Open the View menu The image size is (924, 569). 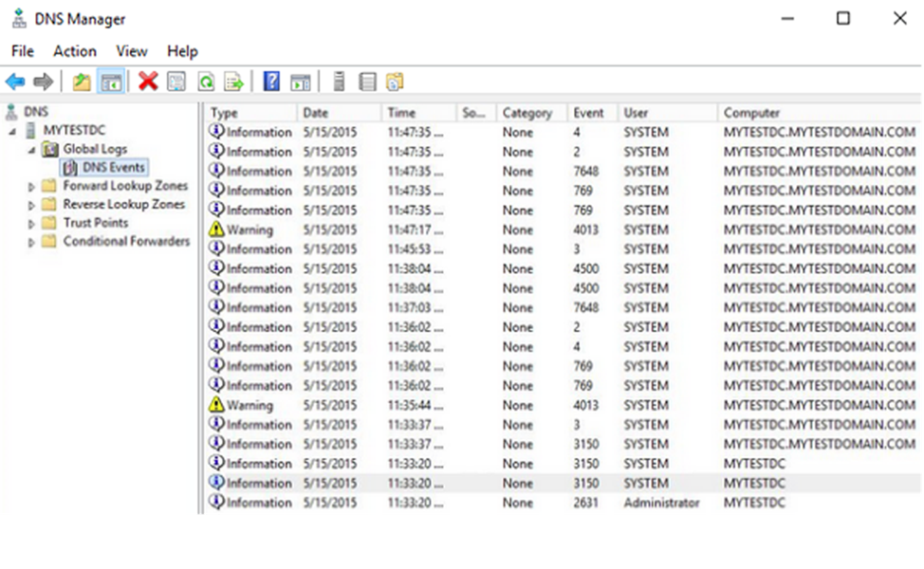[x=132, y=51]
